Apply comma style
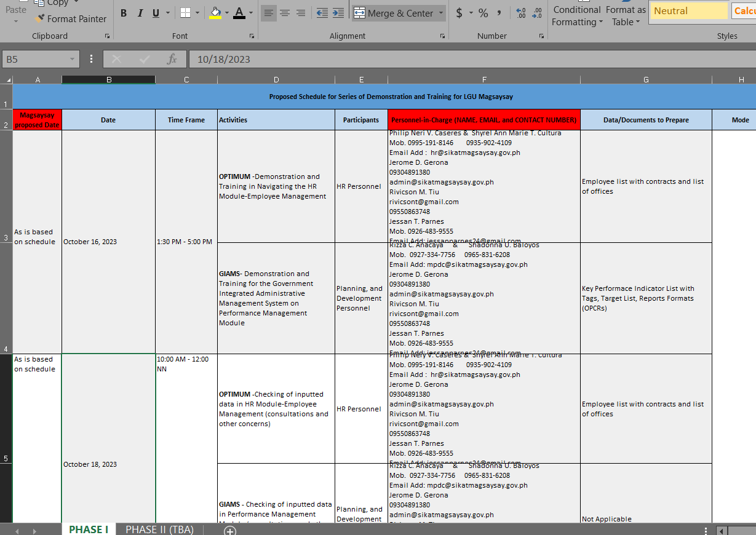Screen dimensions: 756x535 coord(499,13)
